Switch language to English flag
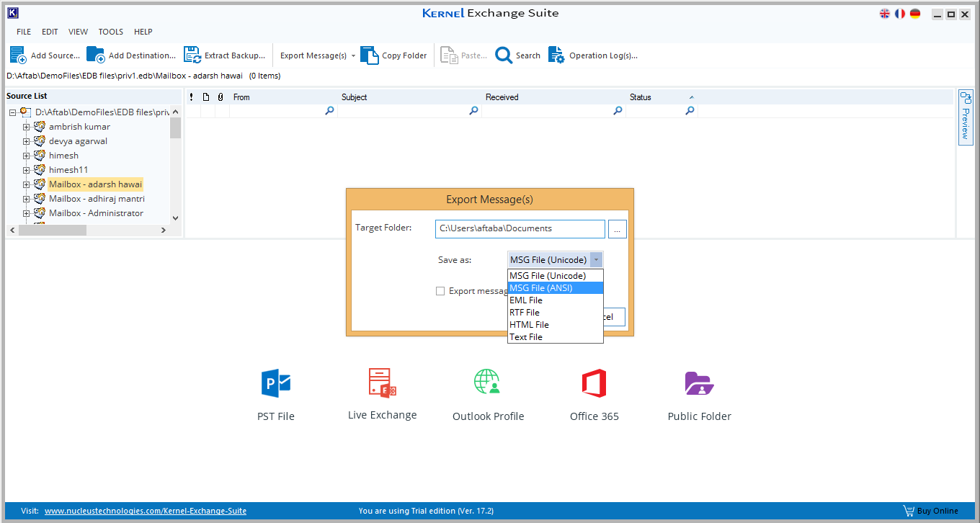980x523 pixels. click(x=885, y=14)
